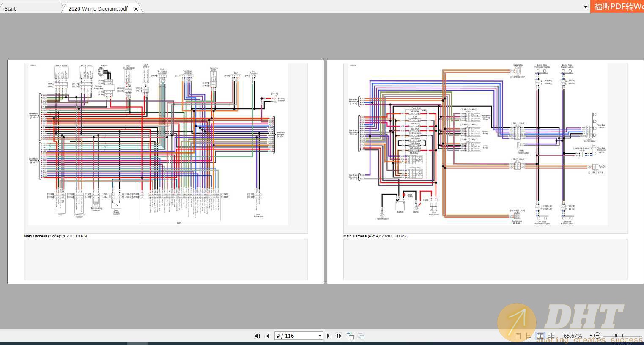The width and height of the screenshot is (644, 345).
Task: Open the tab list dropdown arrow
Action: pos(586,7)
